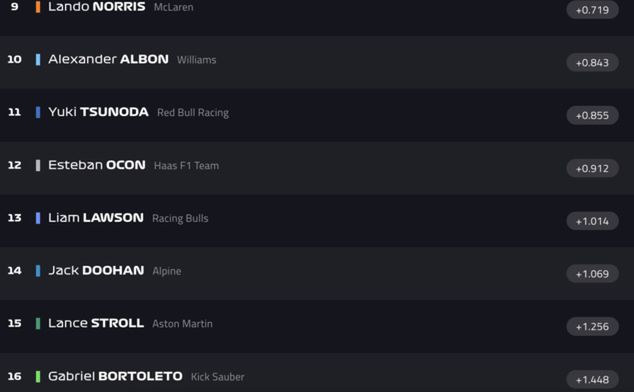Image resolution: width=634 pixels, height=392 pixels.
Task: Select Esteban OCON driver name
Action: pyautogui.click(x=97, y=165)
